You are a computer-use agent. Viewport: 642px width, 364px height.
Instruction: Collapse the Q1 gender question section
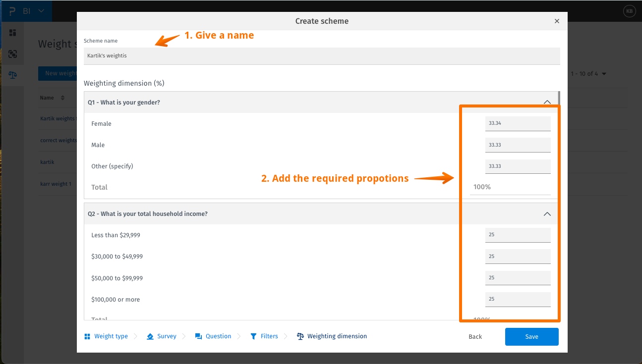547,102
